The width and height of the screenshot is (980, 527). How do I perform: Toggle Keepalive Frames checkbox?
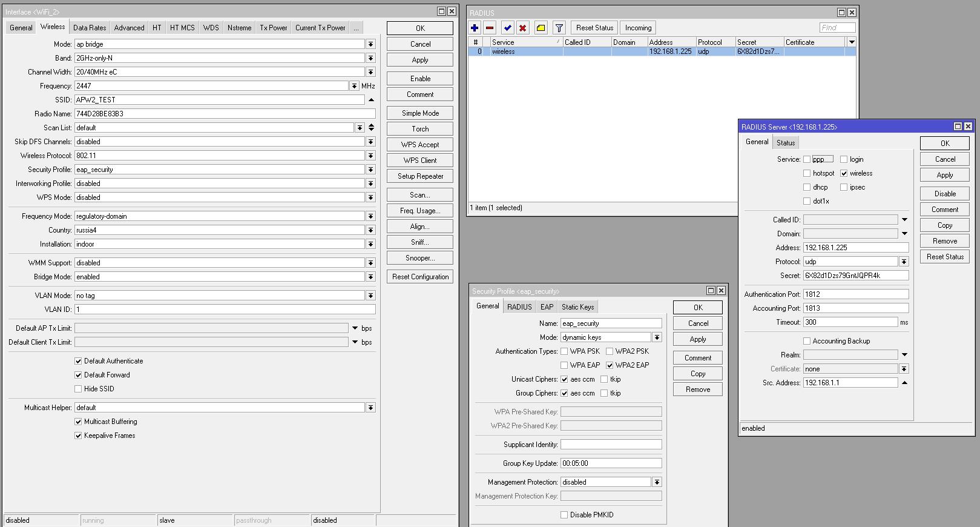coord(78,436)
